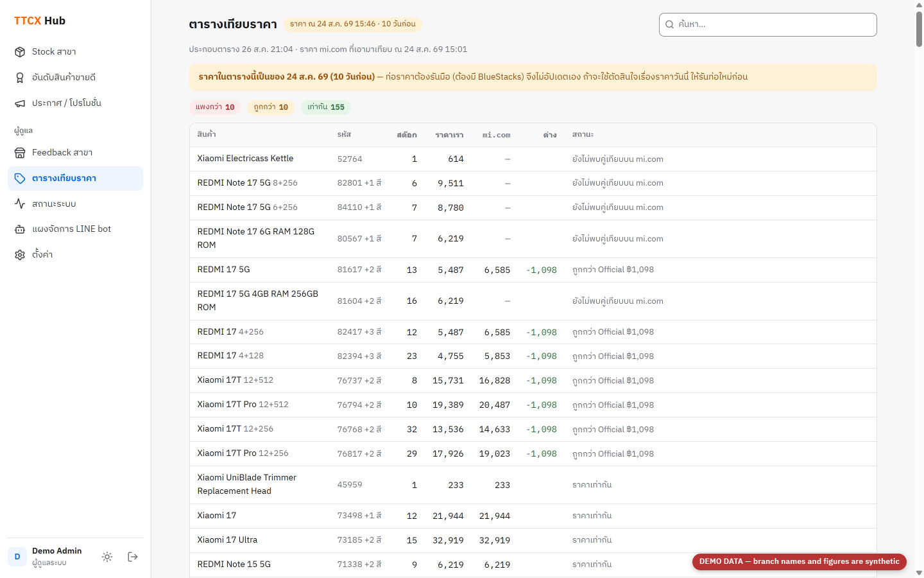Select Xiaomi UniBlade Trimmer Replacement Head
Image resolution: width=924 pixels, height=578 pixels.
point(247,484)
